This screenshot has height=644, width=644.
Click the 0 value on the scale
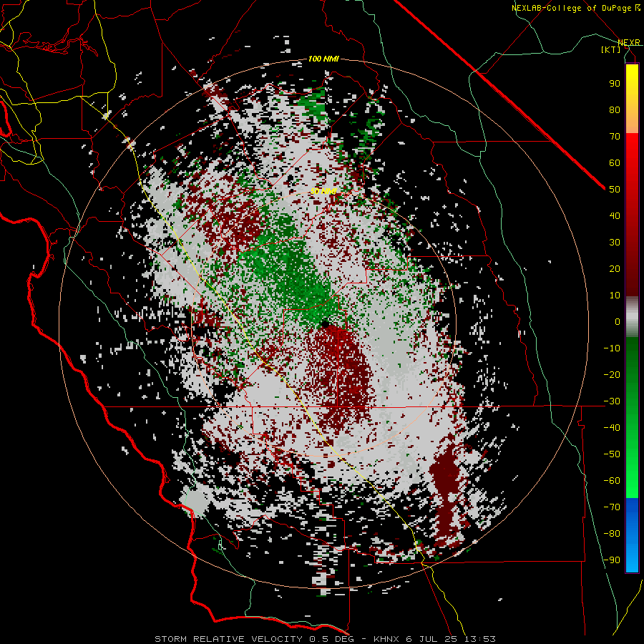tap(618, 321)
